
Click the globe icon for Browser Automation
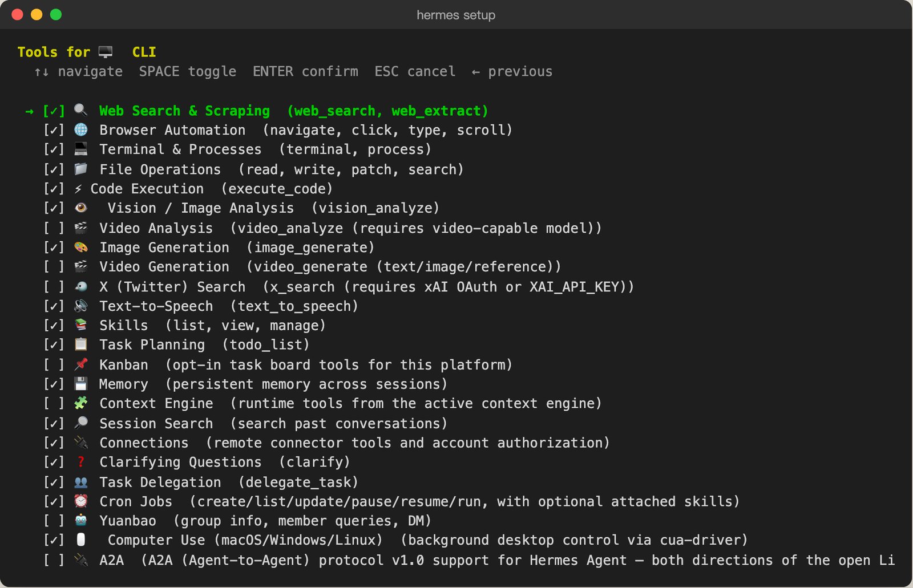tap(80, 130)
